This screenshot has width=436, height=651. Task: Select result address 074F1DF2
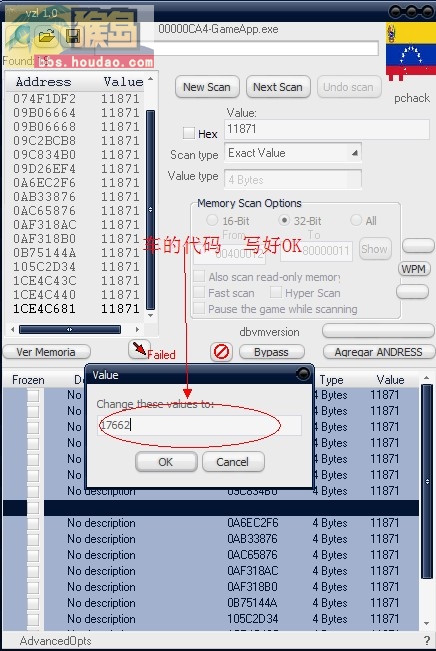[44, 99]
